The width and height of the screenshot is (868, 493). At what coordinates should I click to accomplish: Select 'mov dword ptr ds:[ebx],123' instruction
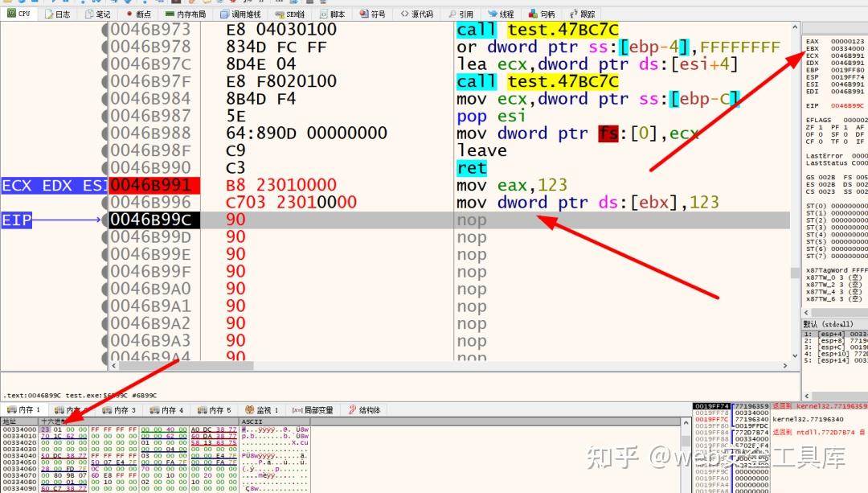point(588,203)
